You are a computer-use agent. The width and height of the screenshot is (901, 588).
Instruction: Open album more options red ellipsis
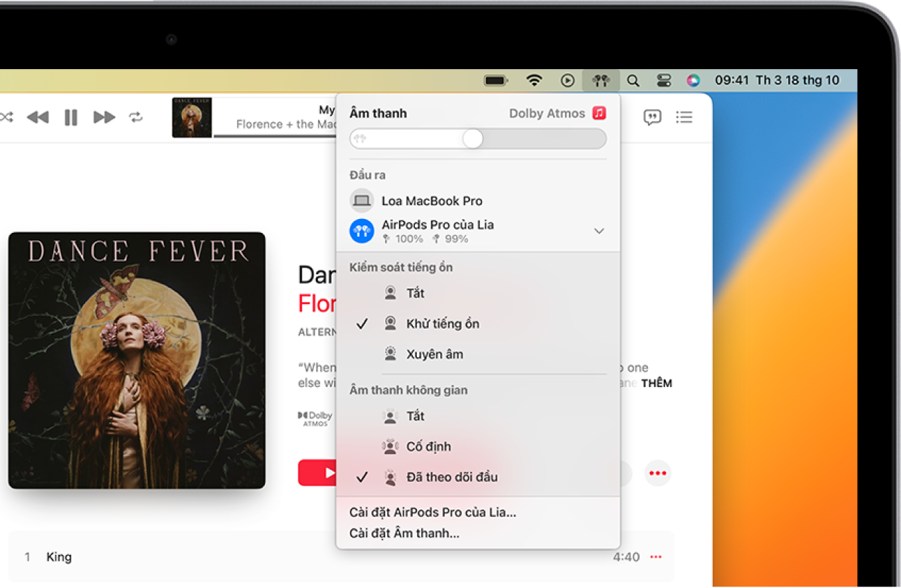(658, 473)
